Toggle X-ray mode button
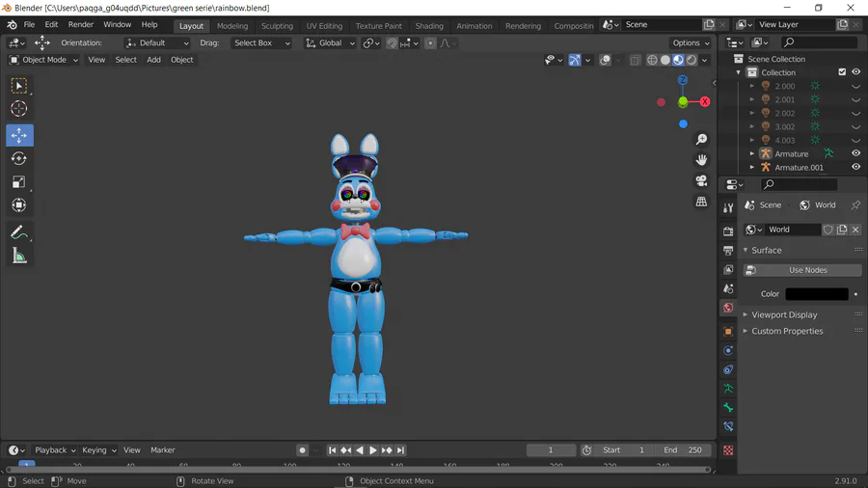The width and height of the screenshot is (868, 488). pos(635,60)
